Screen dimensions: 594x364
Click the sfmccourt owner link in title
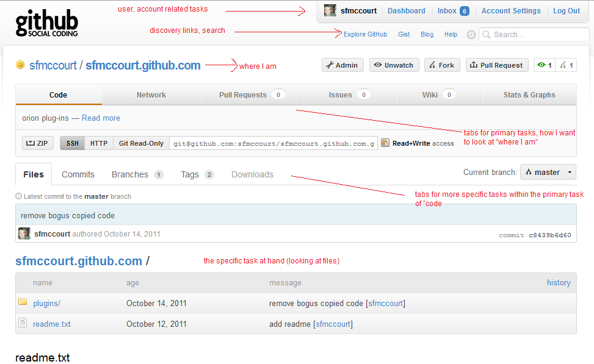[53, 65]
